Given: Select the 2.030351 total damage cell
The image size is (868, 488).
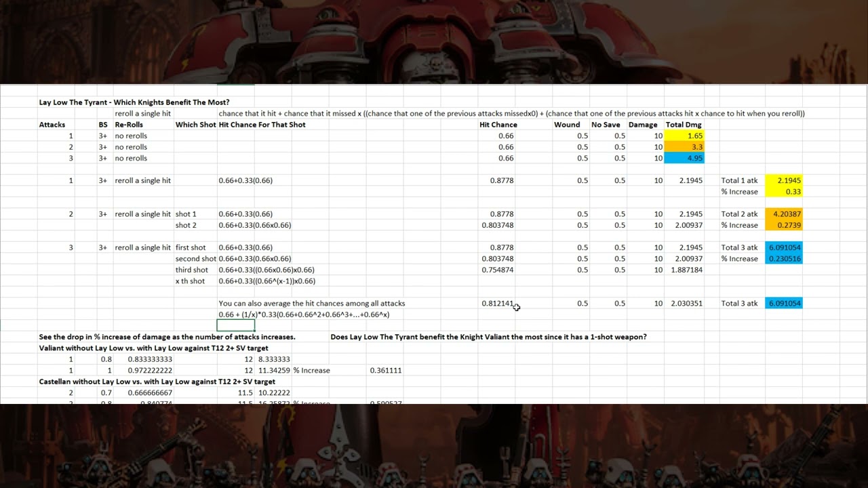Looking at the screenshot, I should 686,304.
